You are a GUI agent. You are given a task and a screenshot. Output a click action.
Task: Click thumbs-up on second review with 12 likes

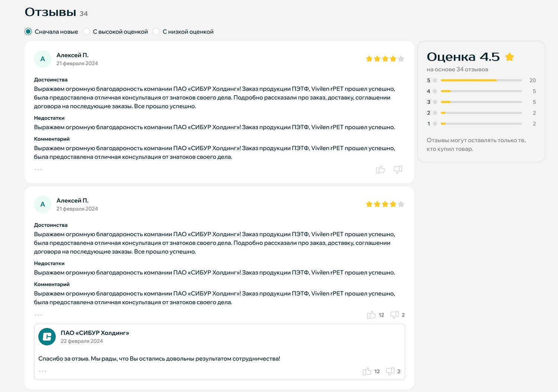(371, 315)
